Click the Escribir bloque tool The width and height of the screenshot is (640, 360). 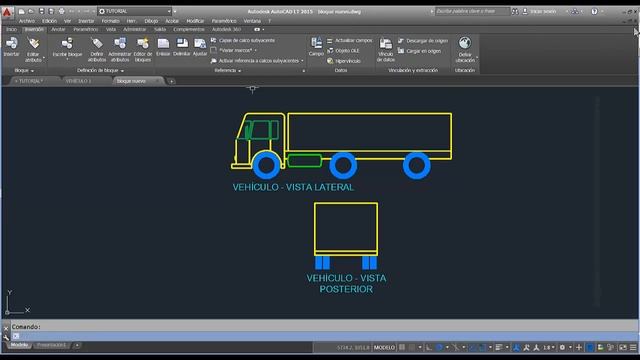67,48
